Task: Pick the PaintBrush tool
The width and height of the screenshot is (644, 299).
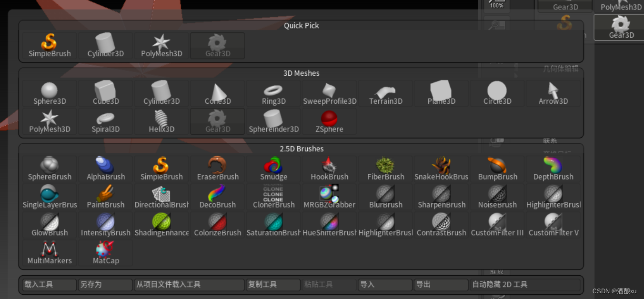Action: pyautogui.click(x=105, y=198)
